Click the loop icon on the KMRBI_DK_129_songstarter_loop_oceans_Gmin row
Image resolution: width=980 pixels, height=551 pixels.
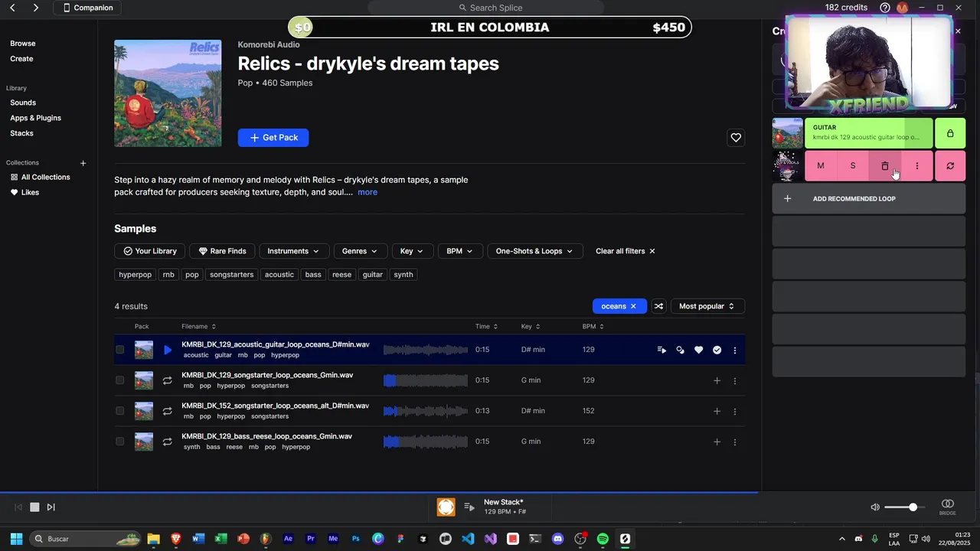coord(167,380)
